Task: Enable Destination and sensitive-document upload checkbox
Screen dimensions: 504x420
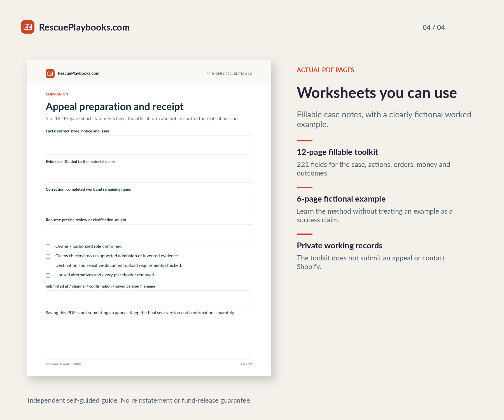Action: 48,266
